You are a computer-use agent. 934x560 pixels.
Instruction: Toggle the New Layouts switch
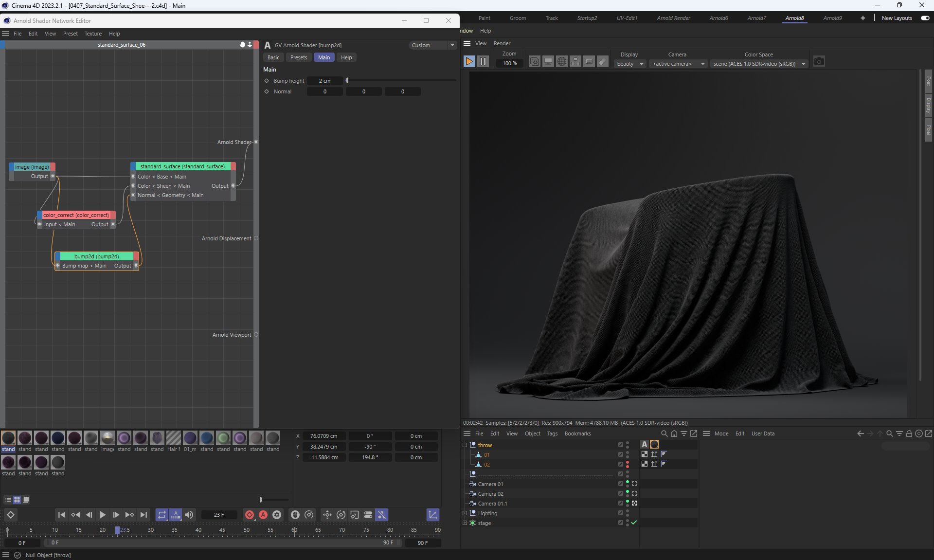925,18
